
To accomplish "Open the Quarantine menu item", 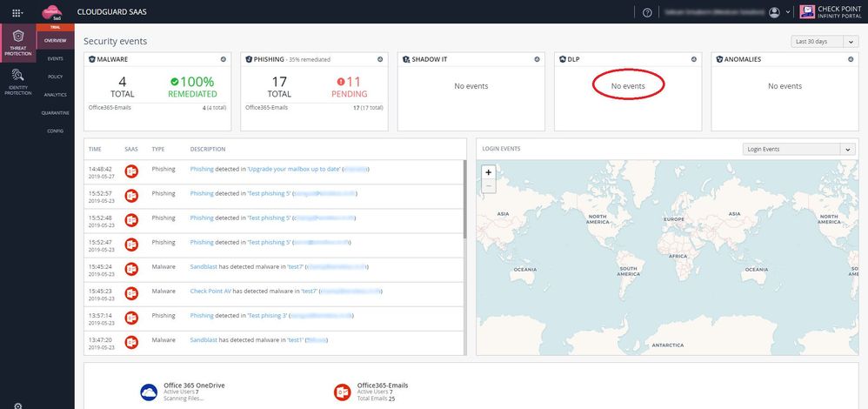I will pos(55,112).
